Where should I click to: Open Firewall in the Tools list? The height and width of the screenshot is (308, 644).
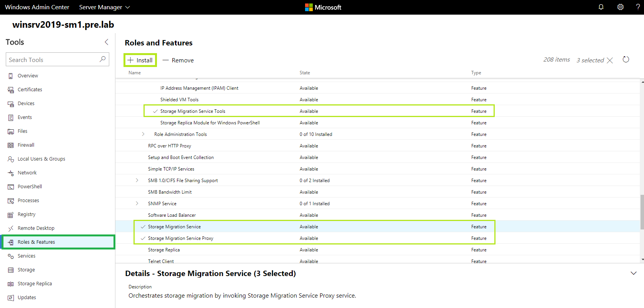[x=26, y=145]
